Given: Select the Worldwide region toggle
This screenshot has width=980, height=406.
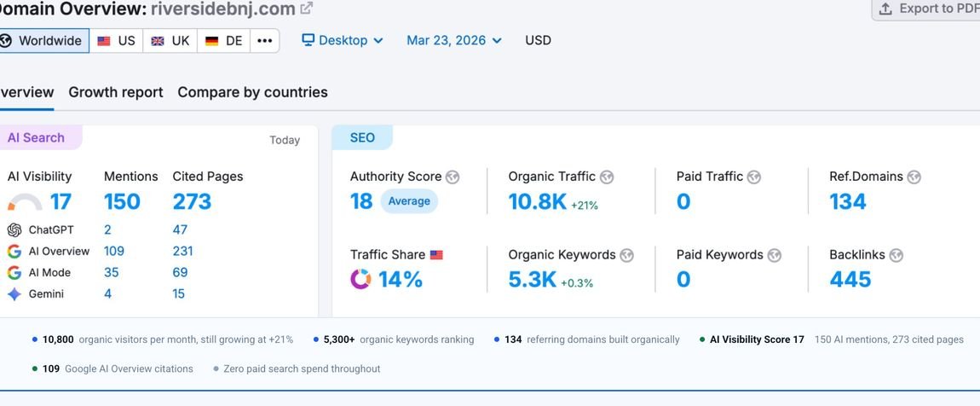Looking at the screenshot, I should (x=43, y=41).
